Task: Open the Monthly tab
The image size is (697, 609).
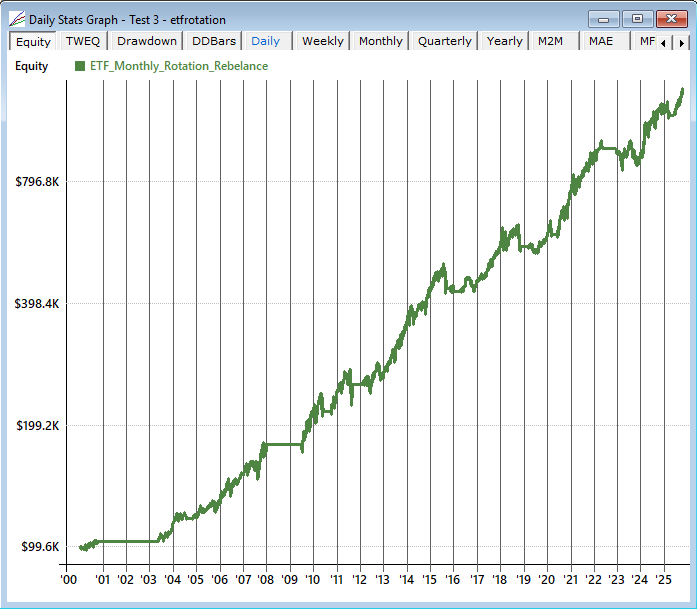Action: click(381, 41)
